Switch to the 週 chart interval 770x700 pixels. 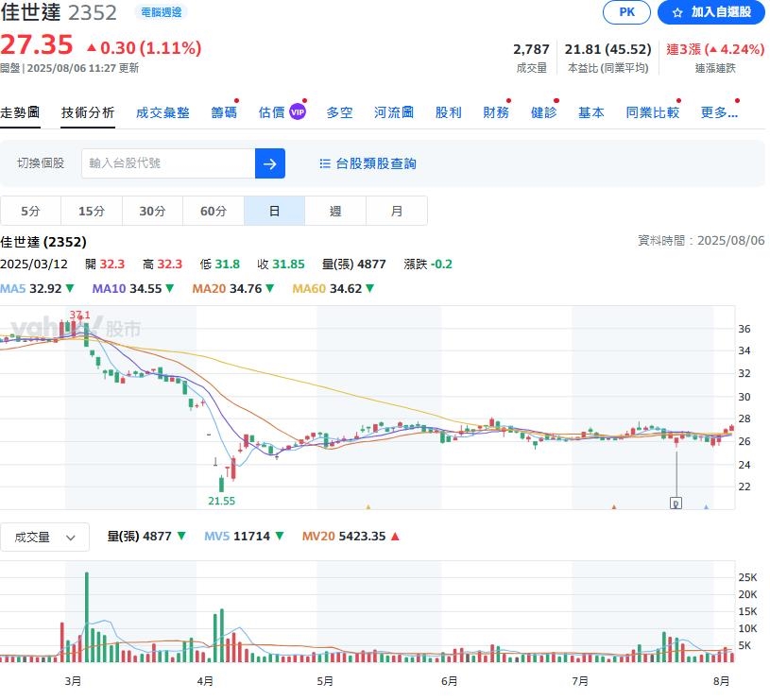335,211
